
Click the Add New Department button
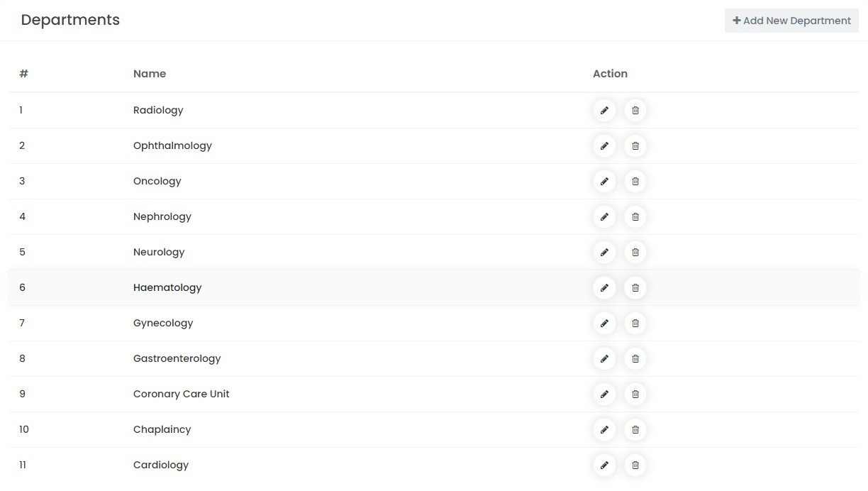(791, 21)
